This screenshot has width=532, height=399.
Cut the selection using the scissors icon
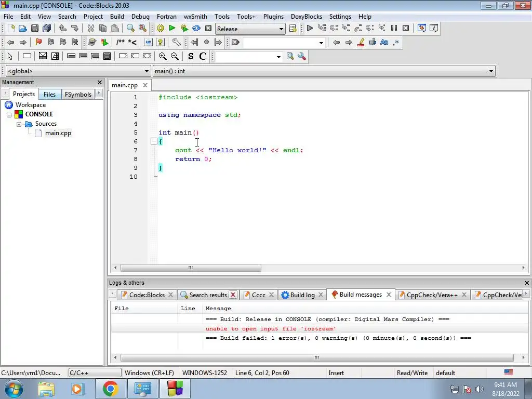[x=90, y=28]
